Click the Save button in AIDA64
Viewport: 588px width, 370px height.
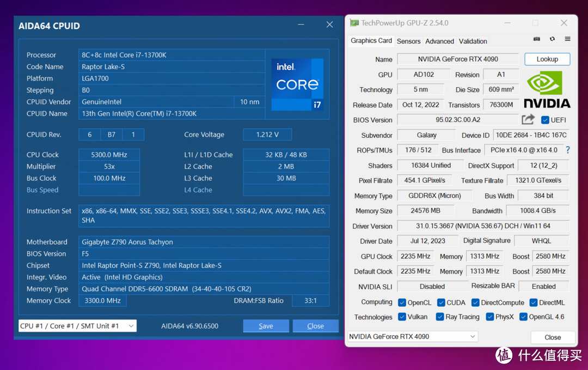[x=266, y=326]
